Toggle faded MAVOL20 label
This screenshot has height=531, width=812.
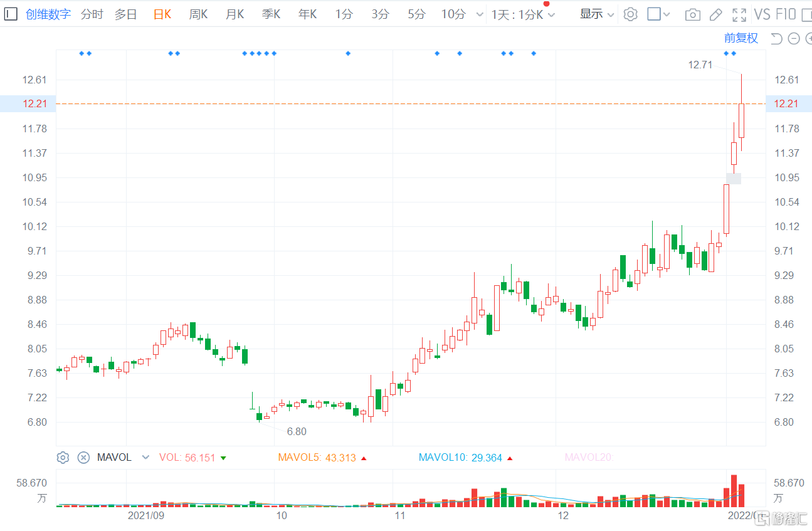coord(589,458)
